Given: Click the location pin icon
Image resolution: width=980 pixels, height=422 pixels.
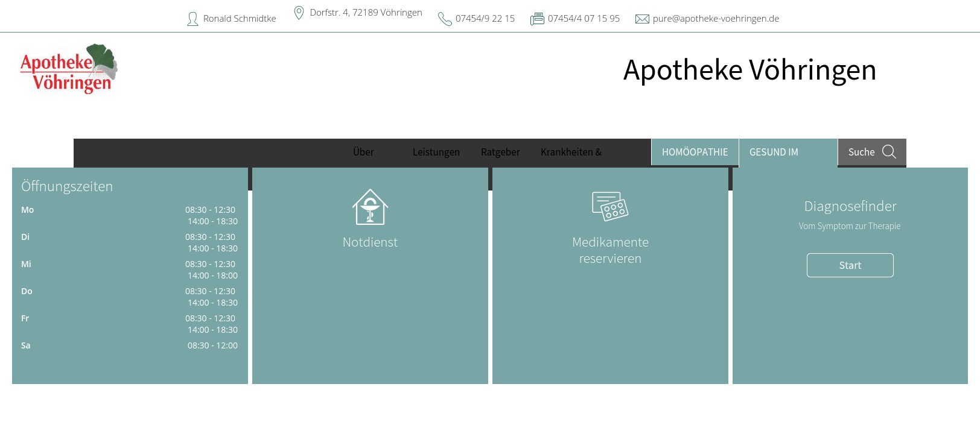Looking at the screenshot, I should (x=299, y=13).
